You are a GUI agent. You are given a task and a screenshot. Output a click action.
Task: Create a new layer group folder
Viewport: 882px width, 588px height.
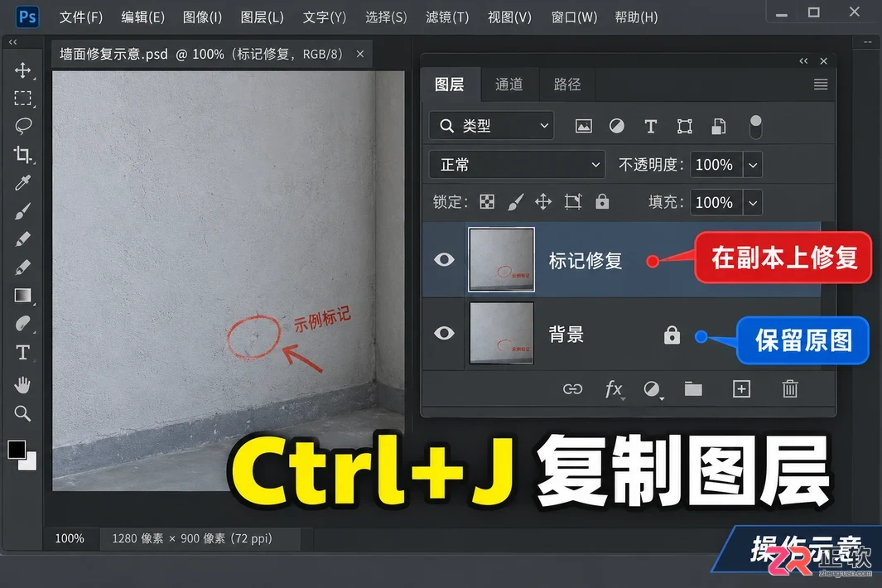click(x=693, y=388)
